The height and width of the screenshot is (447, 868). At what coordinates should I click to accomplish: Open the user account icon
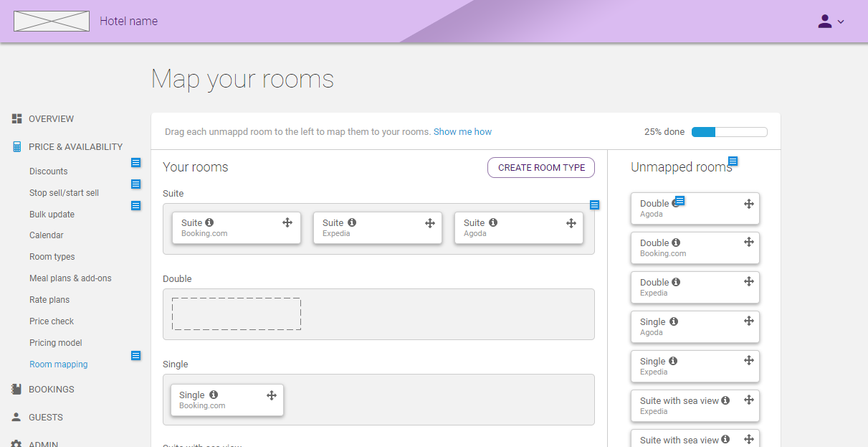point(825,22)
